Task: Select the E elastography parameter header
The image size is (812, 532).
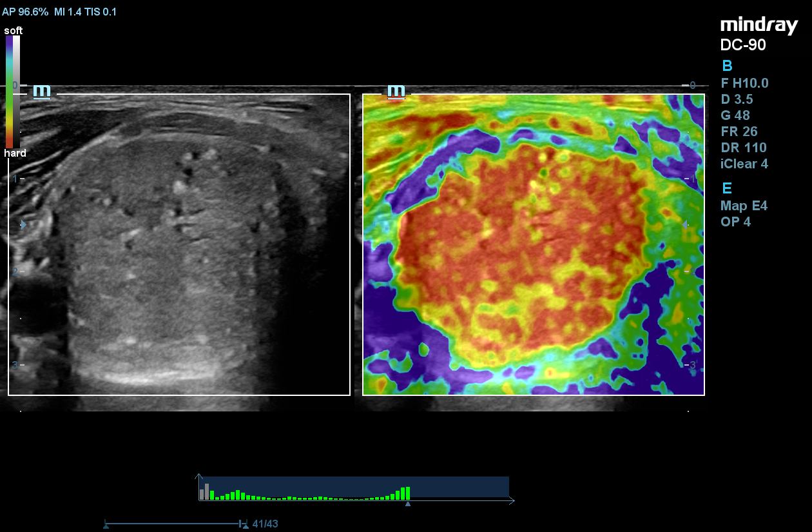Action: (x=727, y=188)
